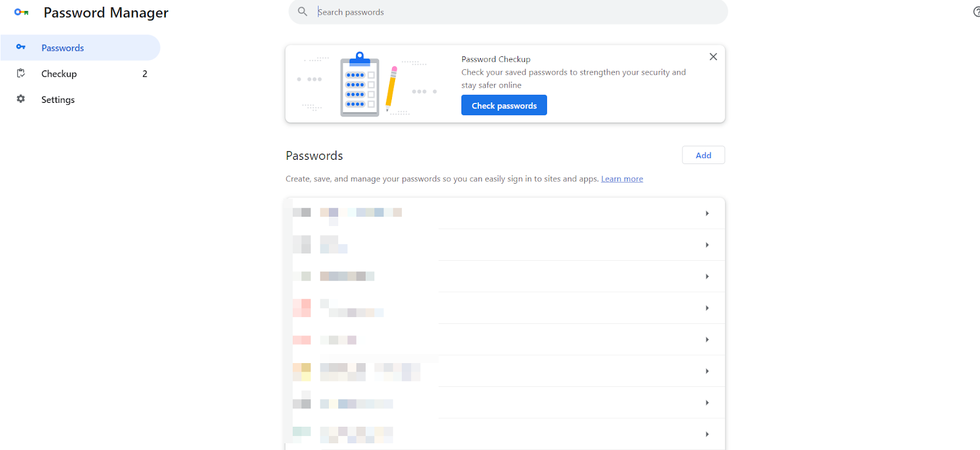Viewport: 980px width, 450px height.
Task: Open the fifth password entry arrow
Action: [x=707, y=340]
